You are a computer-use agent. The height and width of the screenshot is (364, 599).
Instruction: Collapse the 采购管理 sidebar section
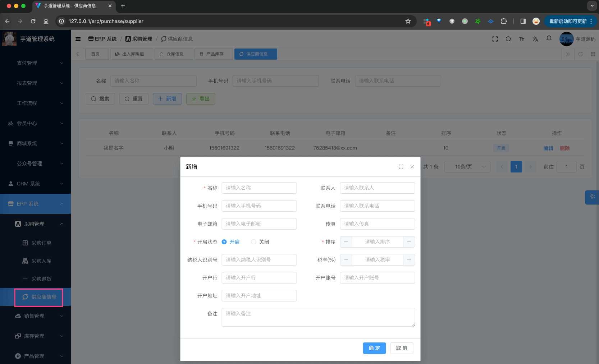[34, 224]
